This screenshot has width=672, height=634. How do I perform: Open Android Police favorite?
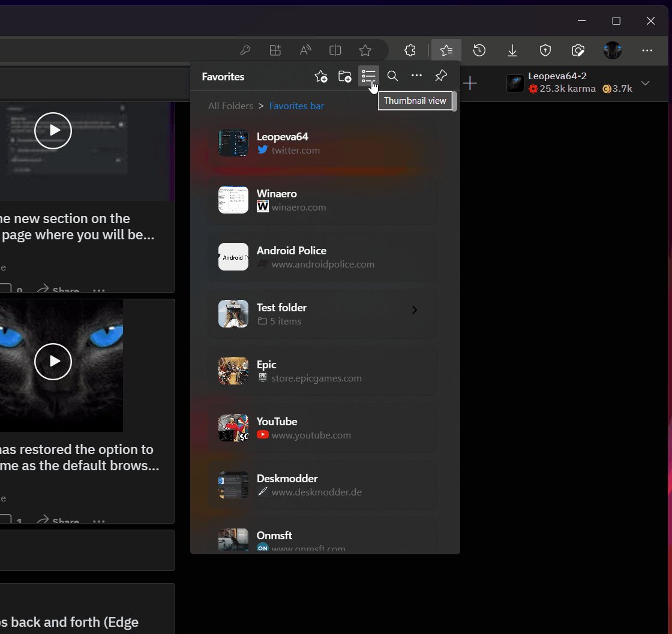click(322, 257)
